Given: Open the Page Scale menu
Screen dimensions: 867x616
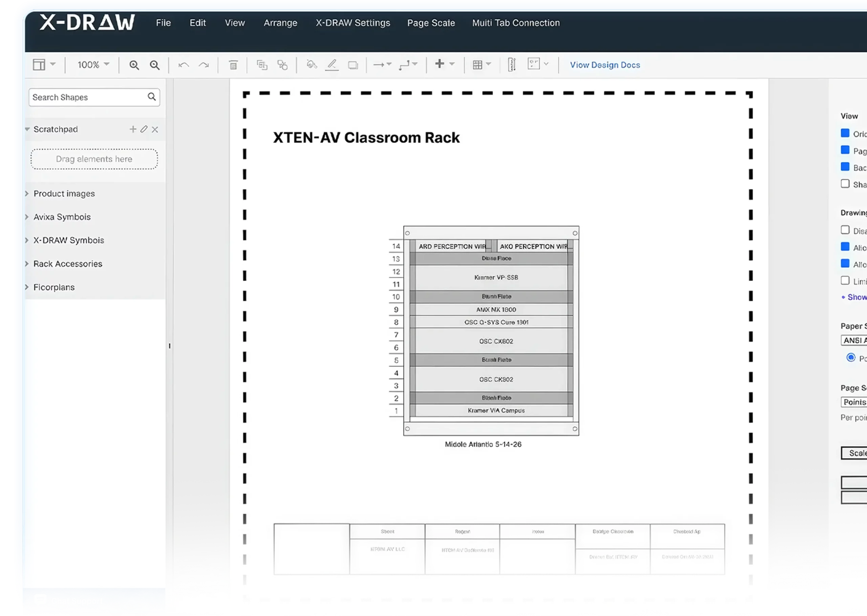Looking at the screenshot, I should [431, 23].
